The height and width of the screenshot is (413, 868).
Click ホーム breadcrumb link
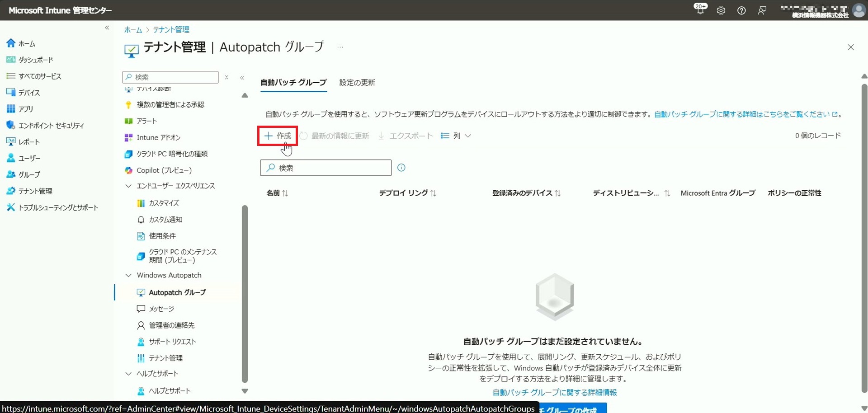click(133, 30)
